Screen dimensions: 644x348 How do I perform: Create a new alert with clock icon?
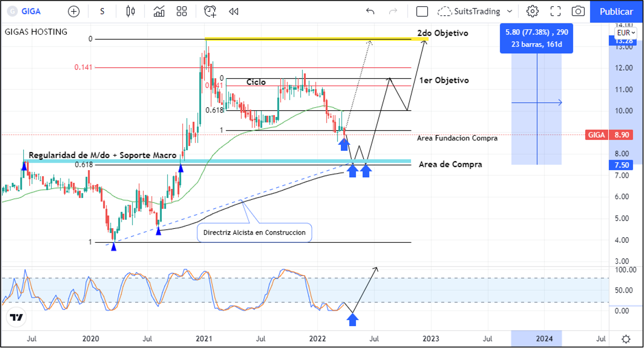click(210, 11)
